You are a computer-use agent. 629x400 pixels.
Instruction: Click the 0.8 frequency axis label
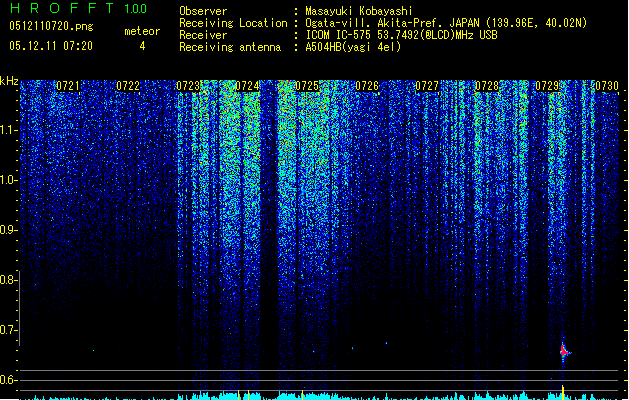point(7,280)
